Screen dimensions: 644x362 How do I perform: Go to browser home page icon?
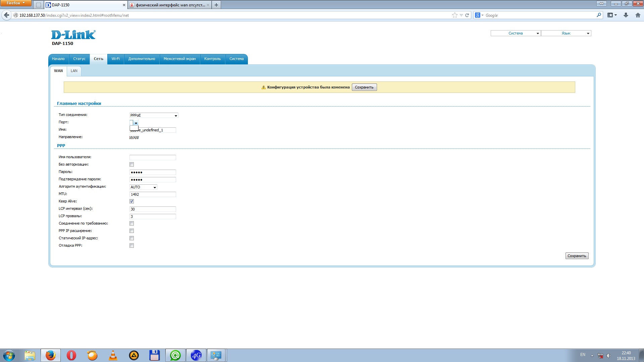pyautogui.click(x=638, y=15)
